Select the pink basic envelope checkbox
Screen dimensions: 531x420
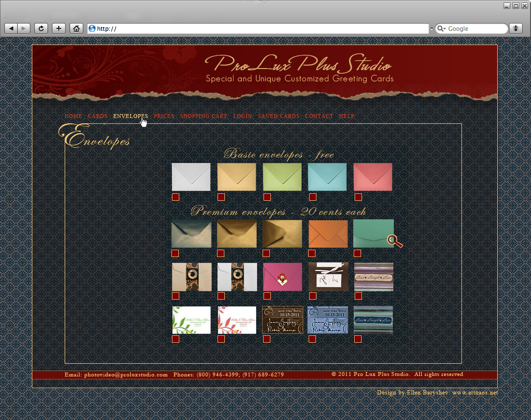358,197
